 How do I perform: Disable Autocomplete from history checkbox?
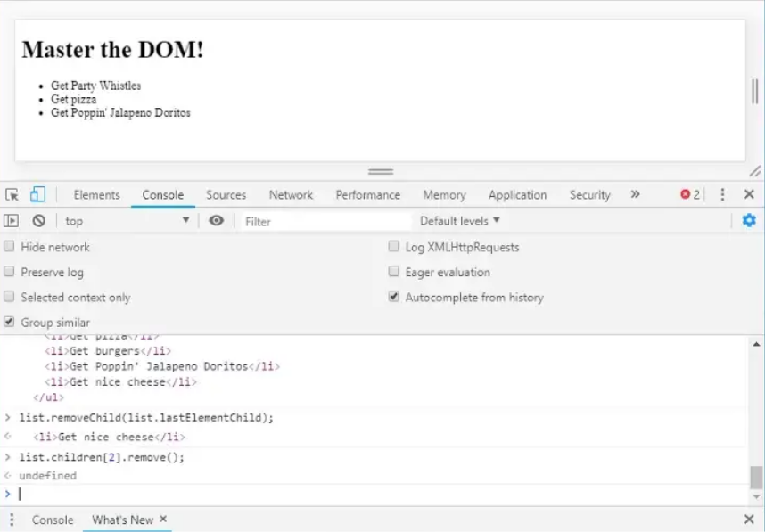point(394,297)
